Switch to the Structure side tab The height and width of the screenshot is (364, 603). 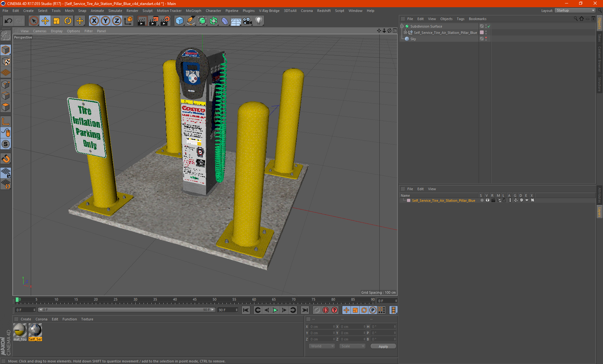(599, 84)
